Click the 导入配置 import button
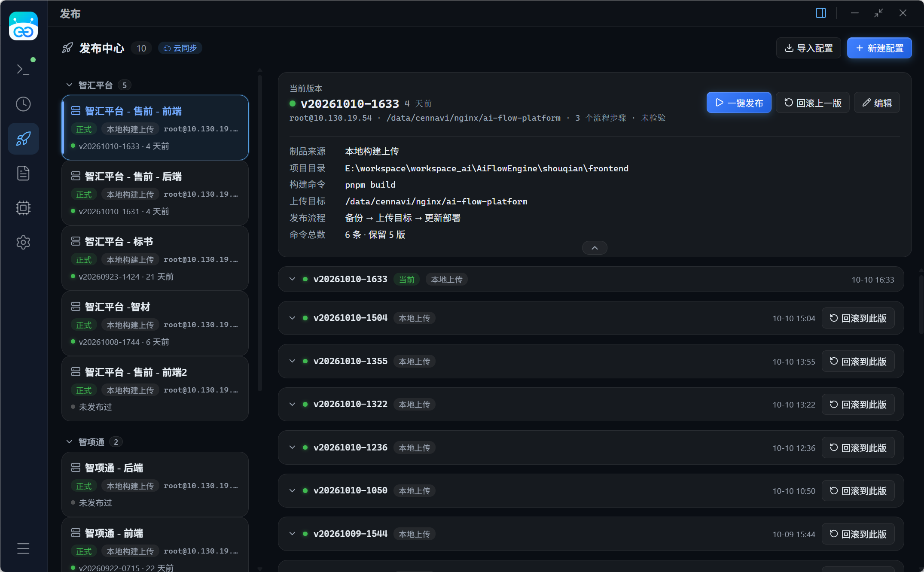Viewport: 924px width, 572px height. coord(808,48)
